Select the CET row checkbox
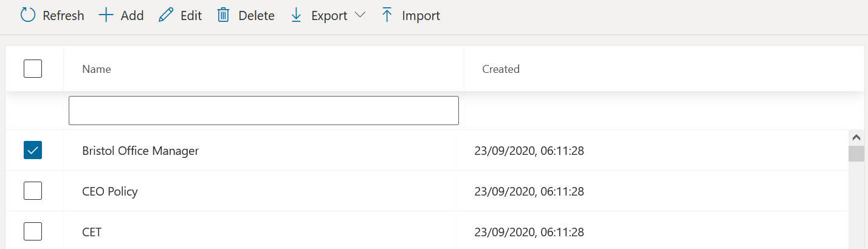The width and height of the screenshot is (868, 249). coord(33,231)
